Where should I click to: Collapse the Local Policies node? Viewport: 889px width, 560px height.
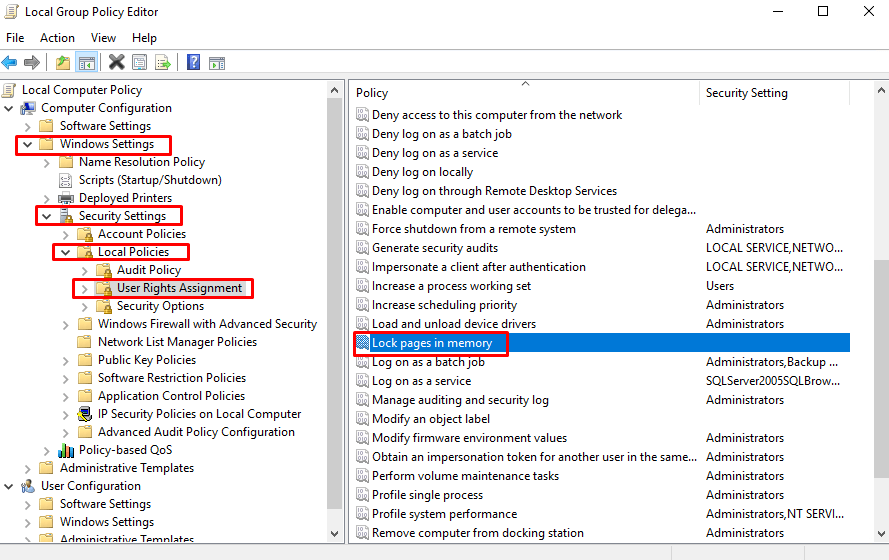[65, 252]
